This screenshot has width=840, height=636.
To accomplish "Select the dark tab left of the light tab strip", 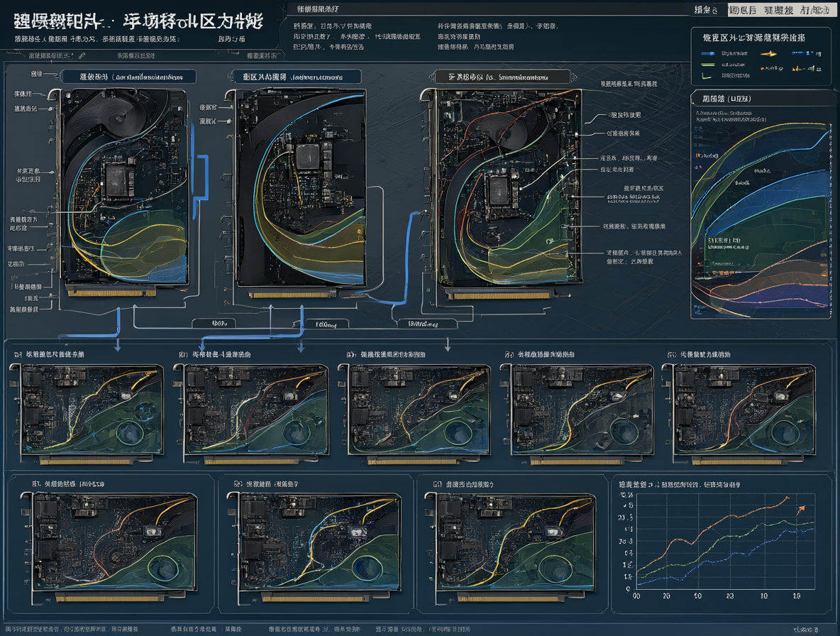I will click(x=706, y=10).
